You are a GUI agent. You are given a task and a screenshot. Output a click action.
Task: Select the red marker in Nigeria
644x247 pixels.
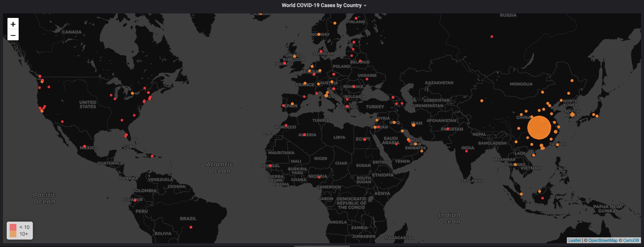coord(319,177)
